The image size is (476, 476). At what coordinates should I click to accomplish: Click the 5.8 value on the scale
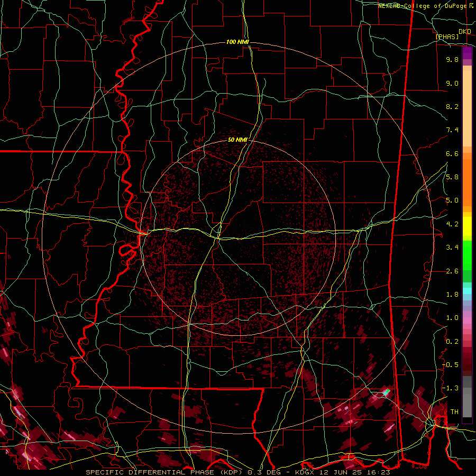pyautogui.click(x=452, y=177)
